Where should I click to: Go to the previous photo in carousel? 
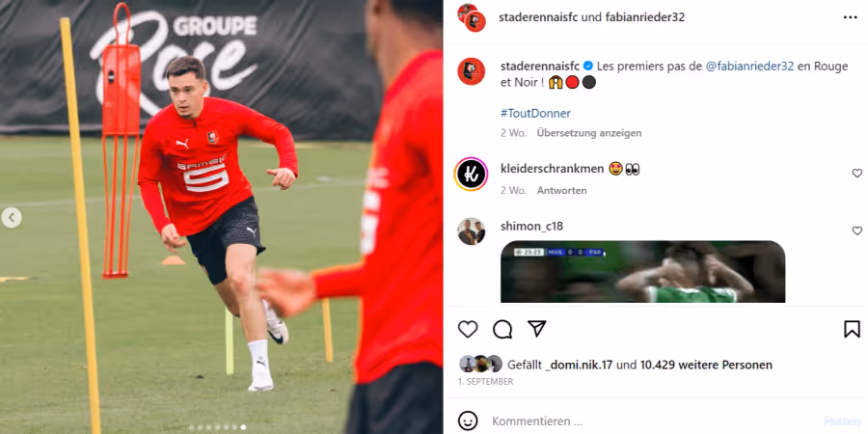pyautogui.click(x=11, y=218)
